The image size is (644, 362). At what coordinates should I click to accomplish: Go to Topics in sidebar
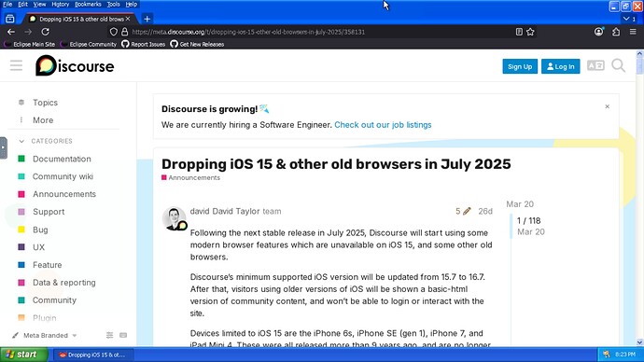[x=45, y=103]
